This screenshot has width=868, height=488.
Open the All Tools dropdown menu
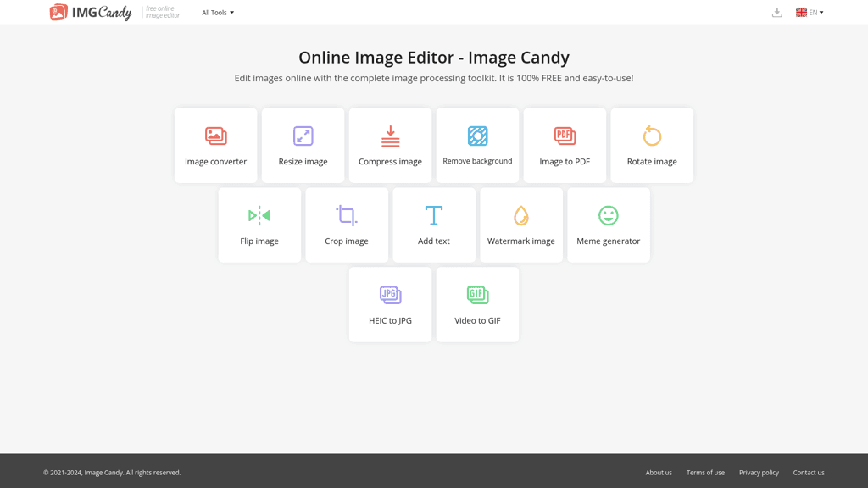218,12
